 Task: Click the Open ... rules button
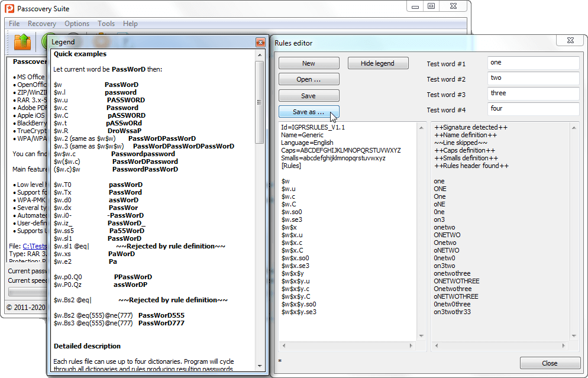309,79
